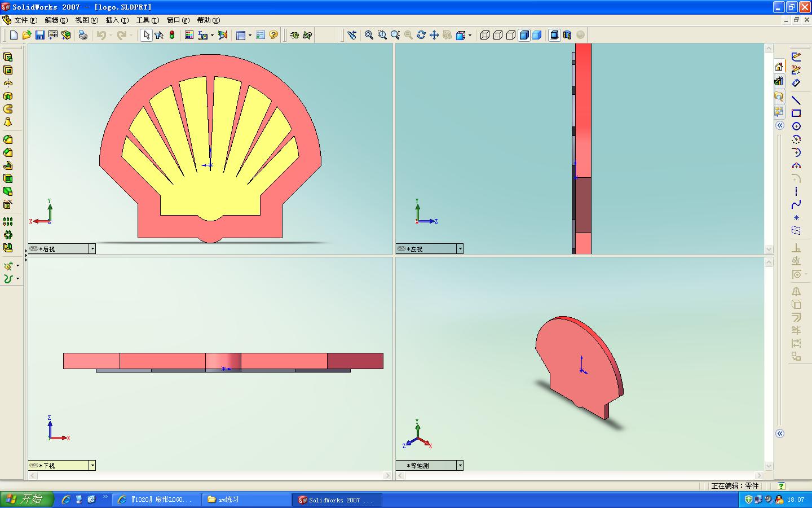Click Zoom to Fit in the view toolbar
Viewport: 812px width, 508px height.
pyautogui.click(x=369, y=35)
